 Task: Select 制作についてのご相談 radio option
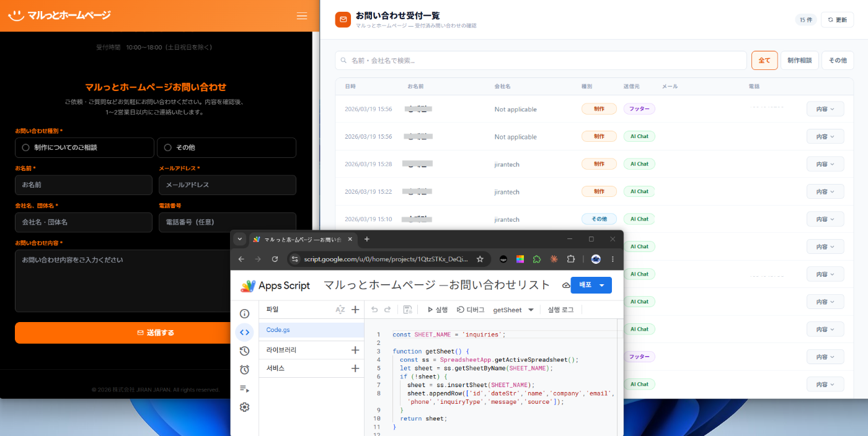tap(84, 147)
